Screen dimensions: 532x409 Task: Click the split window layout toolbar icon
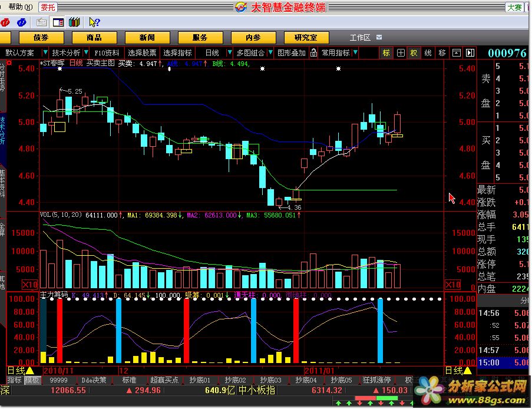coord(58,22)
